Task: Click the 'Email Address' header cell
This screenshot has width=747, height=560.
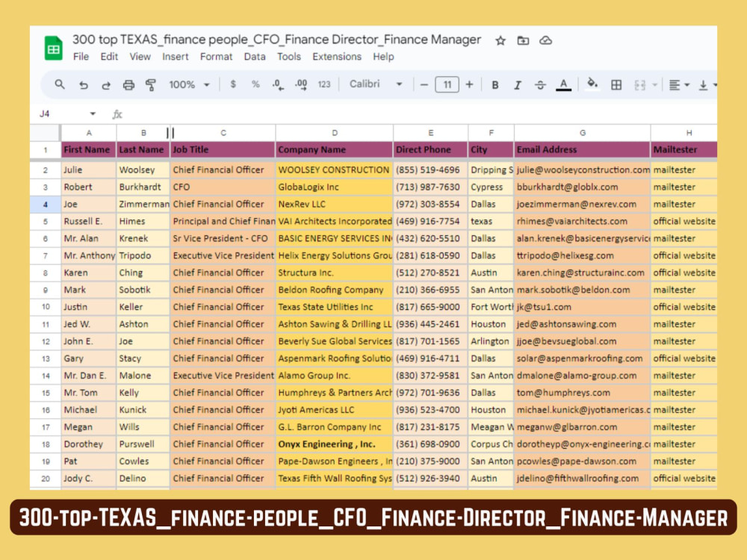Action: (x=582, y=149)
